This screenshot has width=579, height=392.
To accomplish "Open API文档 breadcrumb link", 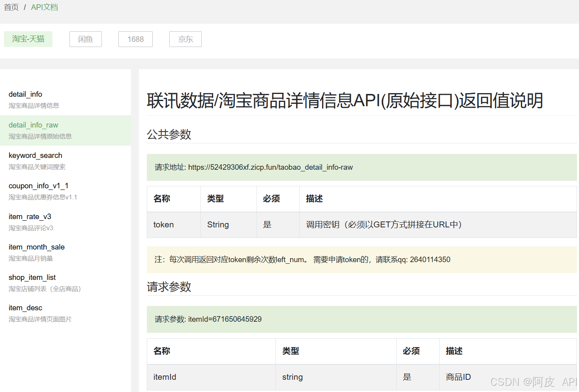I will click(x=45, y=7).
